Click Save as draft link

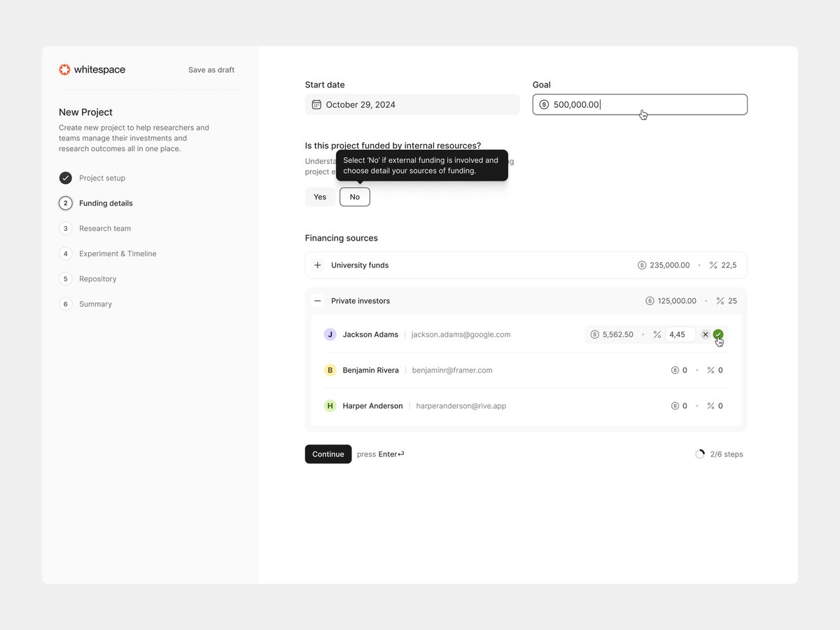click(211, 70)
